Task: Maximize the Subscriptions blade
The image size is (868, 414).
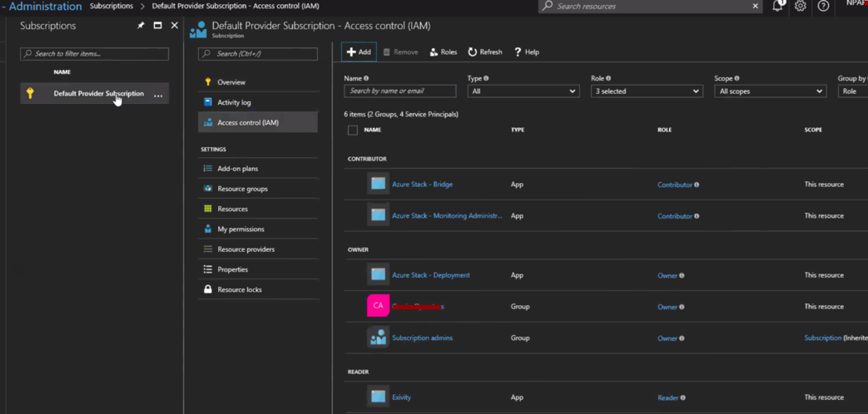Action: tap(158, 26)
